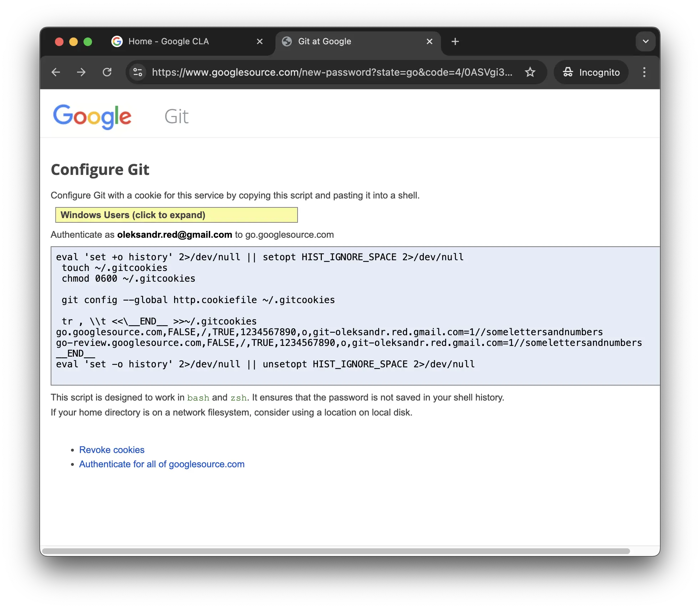Open the tab search chevron
This screenshot has height=609, width=700.
[x=645, y=41]
